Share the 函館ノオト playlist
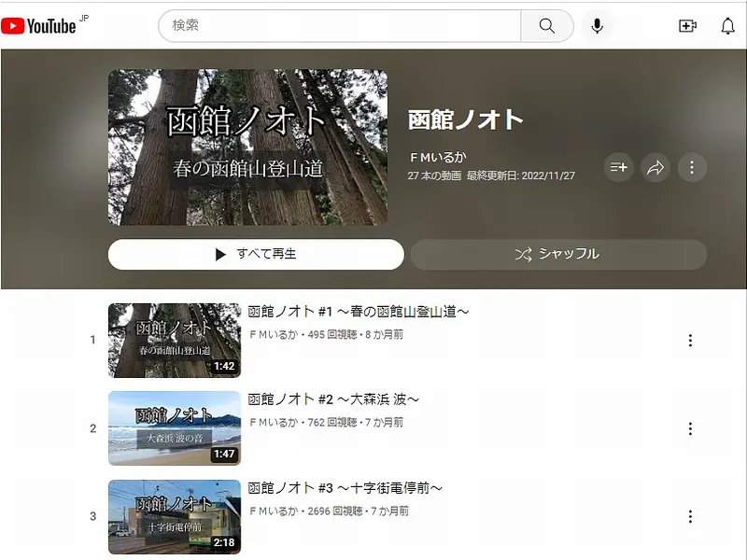 coord(655,168)
